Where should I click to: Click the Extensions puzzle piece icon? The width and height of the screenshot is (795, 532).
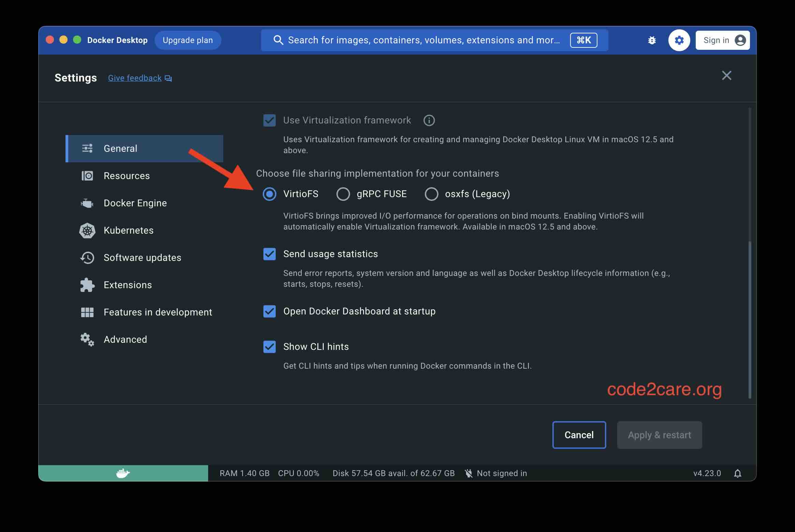click(x=87, y=285)
